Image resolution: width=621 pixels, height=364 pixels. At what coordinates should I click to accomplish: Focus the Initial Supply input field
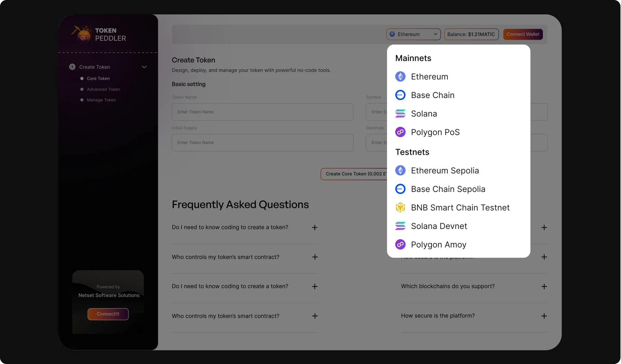tap(262, 143)
